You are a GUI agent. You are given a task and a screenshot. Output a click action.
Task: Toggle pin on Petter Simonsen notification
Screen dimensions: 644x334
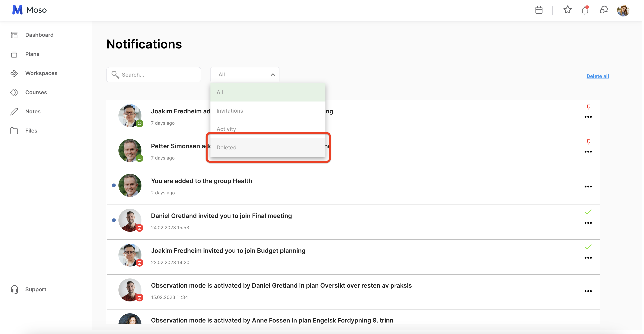point(588,142)
